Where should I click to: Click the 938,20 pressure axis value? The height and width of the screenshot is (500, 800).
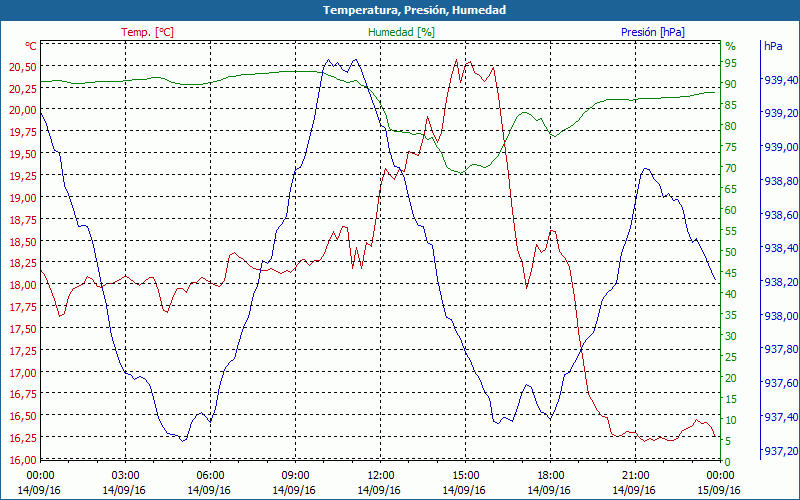779,282
